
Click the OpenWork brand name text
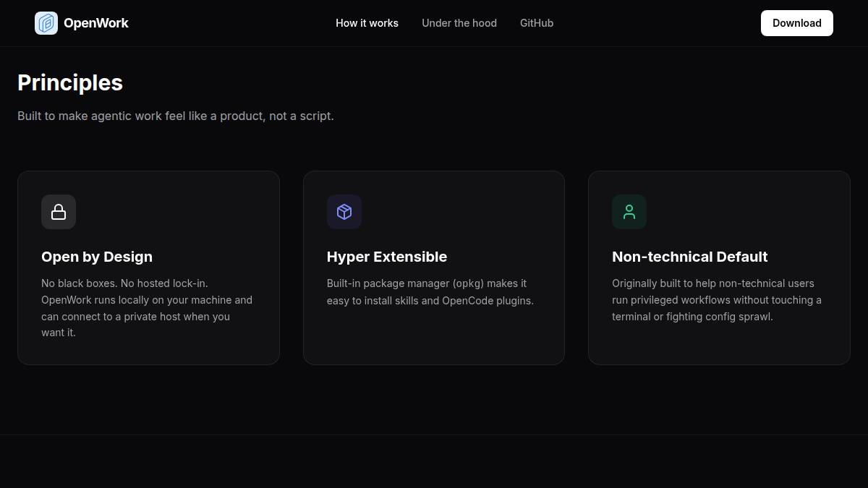click(96, 23)
